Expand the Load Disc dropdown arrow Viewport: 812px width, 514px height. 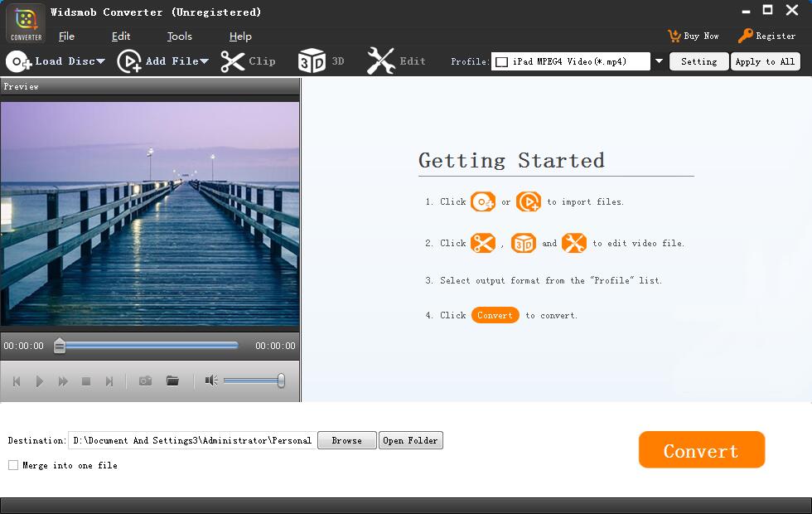tap(100, 61)
